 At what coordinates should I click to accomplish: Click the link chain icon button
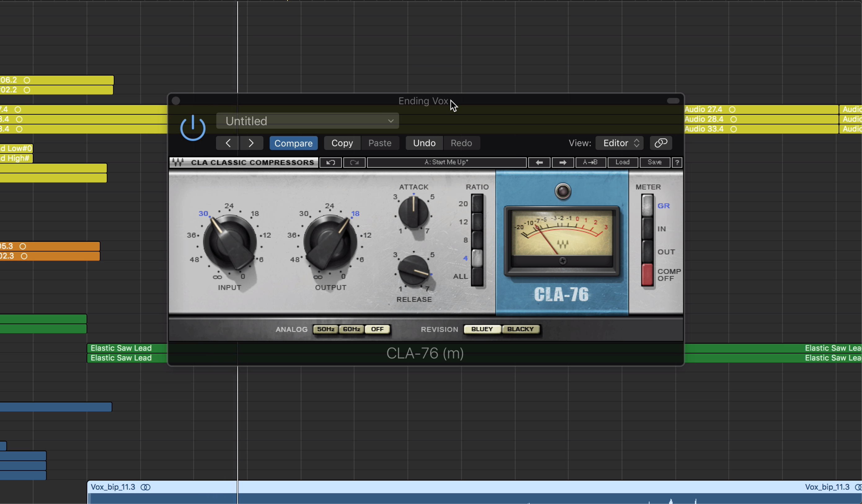[x=660, y=143]
